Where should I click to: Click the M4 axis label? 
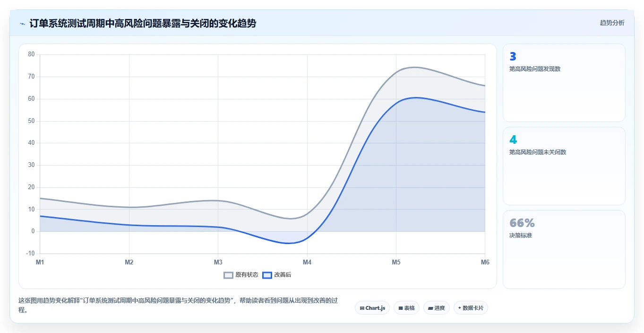[307, 262]
